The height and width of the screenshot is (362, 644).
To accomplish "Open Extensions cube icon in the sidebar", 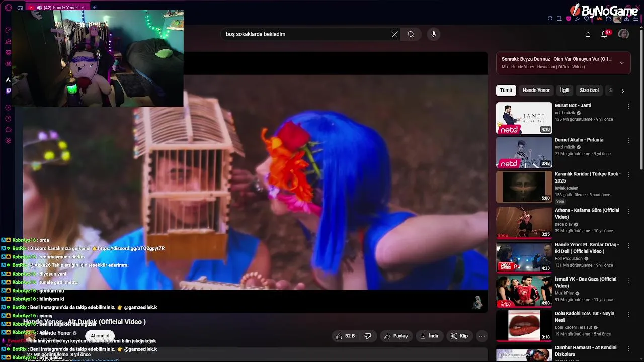I will click(x=8, y=130).
